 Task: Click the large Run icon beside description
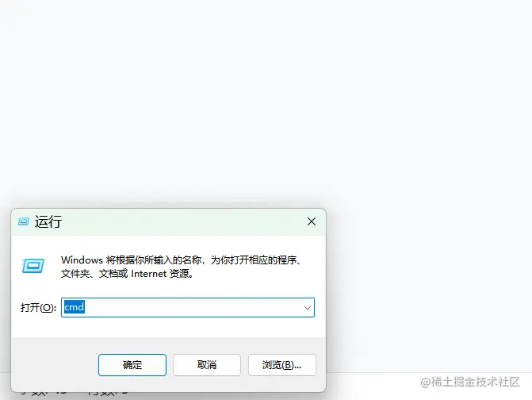coord(33,266)
